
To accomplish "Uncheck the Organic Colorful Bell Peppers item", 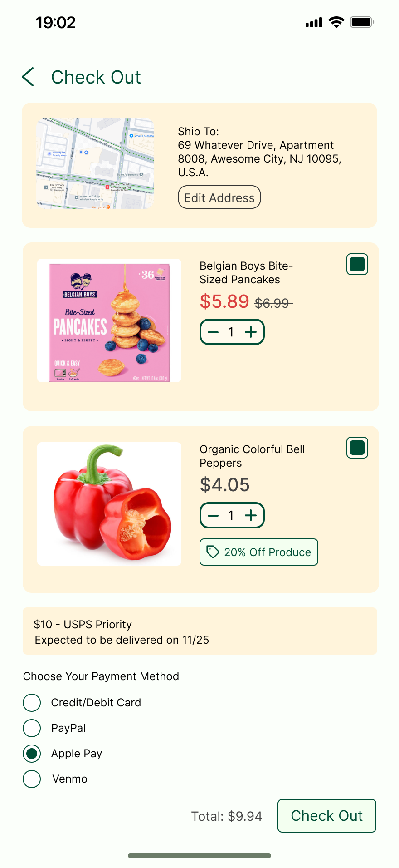I will 357,448.
